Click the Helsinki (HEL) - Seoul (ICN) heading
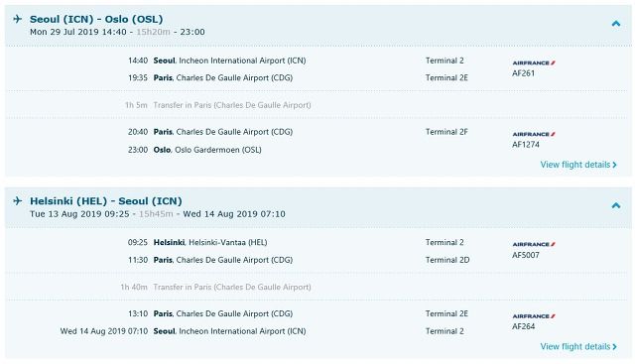Screen dimensions: 635x364 (106, 200)
